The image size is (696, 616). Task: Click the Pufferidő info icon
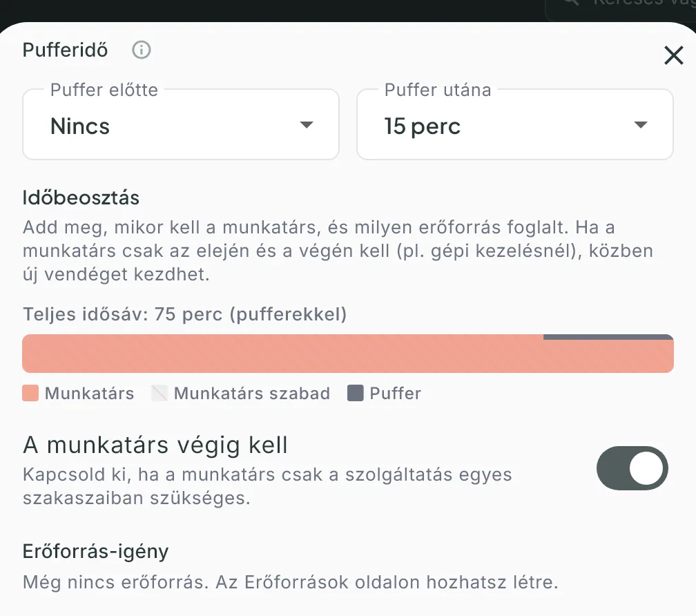(x=141, y=50)
